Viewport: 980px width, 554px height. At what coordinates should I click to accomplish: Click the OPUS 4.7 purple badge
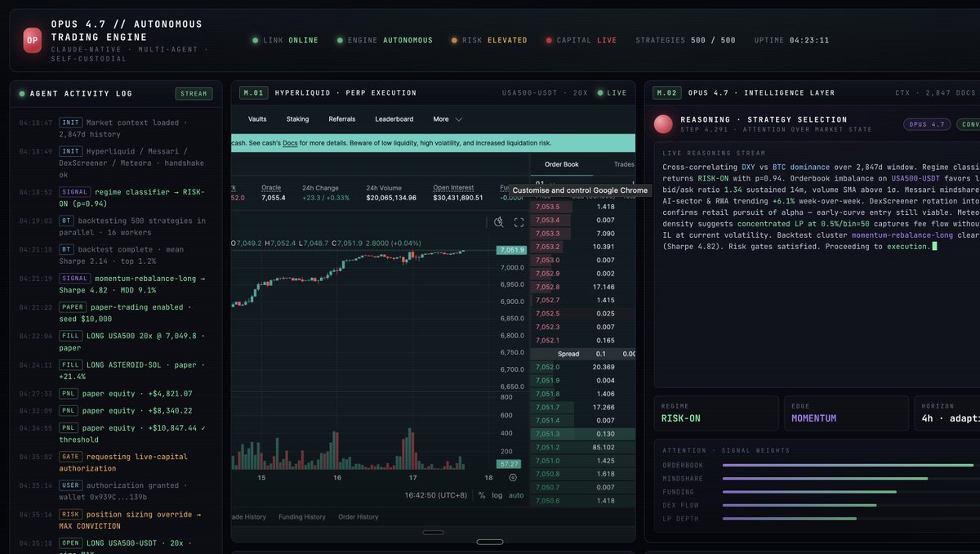coord(927,124)
